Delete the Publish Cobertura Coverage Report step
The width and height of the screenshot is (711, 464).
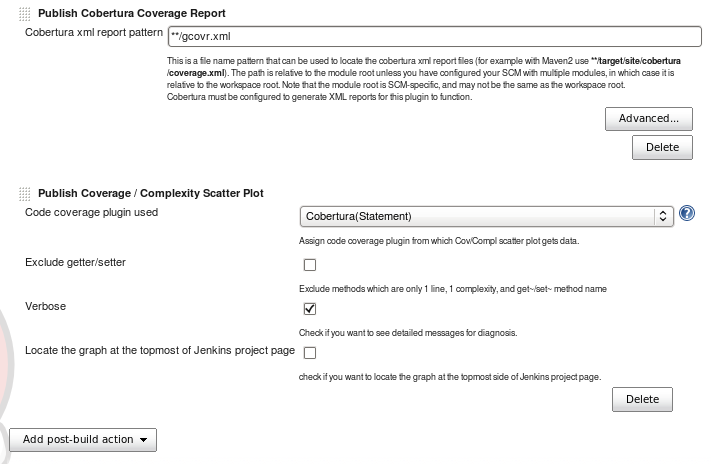pos(661,147)
